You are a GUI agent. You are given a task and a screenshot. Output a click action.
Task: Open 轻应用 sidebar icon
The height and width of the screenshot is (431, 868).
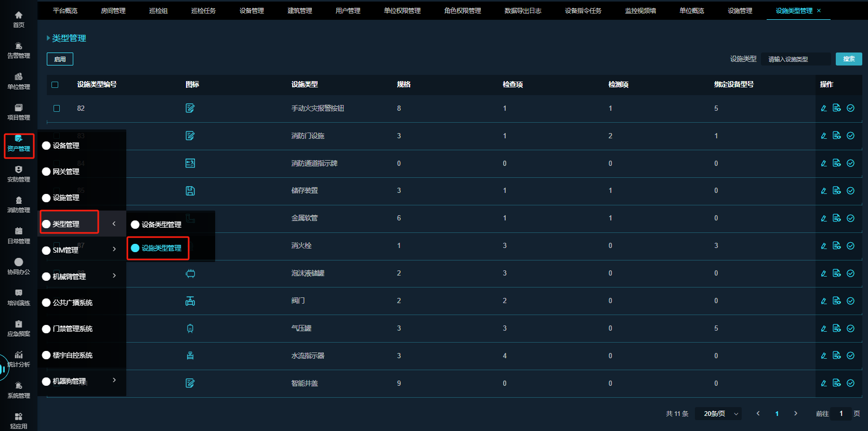coord(19,421)
